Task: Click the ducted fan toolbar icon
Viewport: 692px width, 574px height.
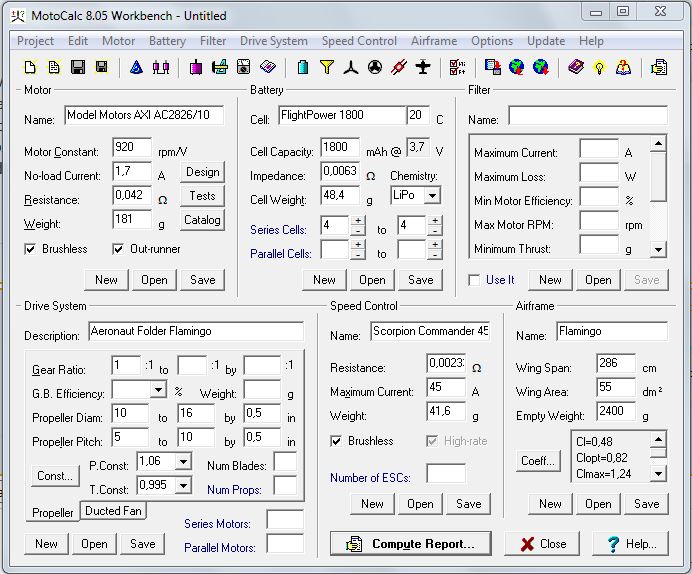Action: (x=374, y=67)
